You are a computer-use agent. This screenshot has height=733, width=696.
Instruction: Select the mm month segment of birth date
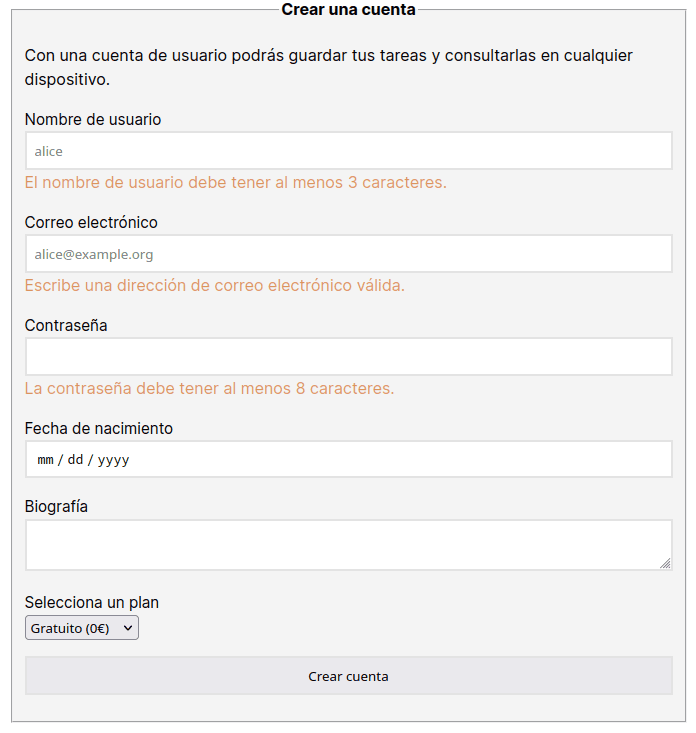click(x=45, y=460)
